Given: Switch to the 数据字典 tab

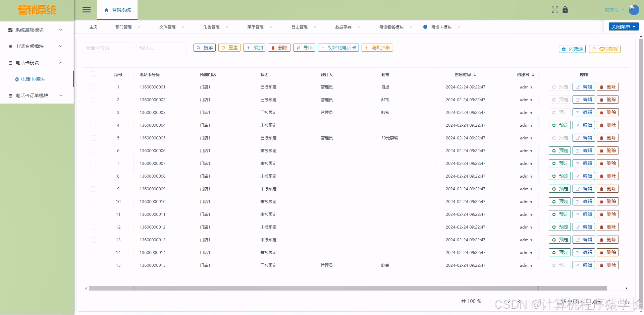Looking at the screenshot, I should point(343,27).
